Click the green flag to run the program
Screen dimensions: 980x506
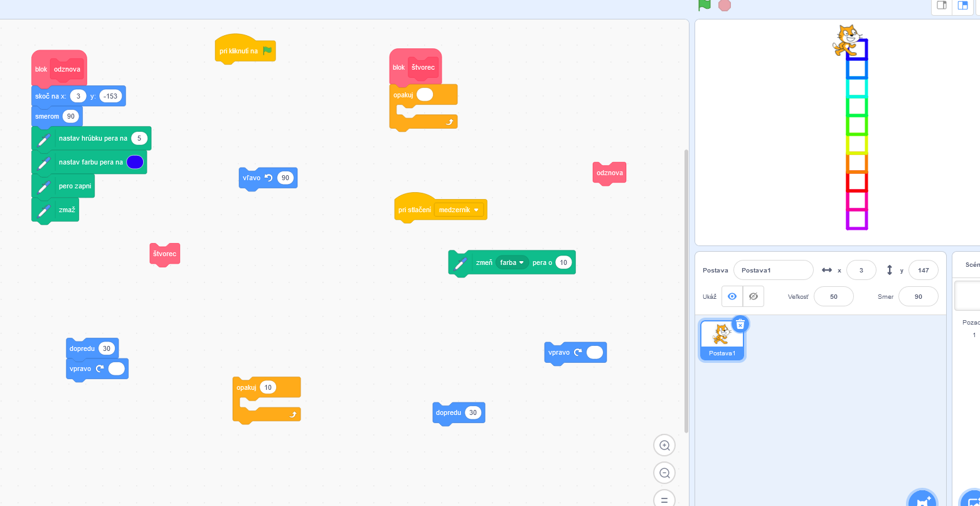pyautogui.click(x=705, y=5)
